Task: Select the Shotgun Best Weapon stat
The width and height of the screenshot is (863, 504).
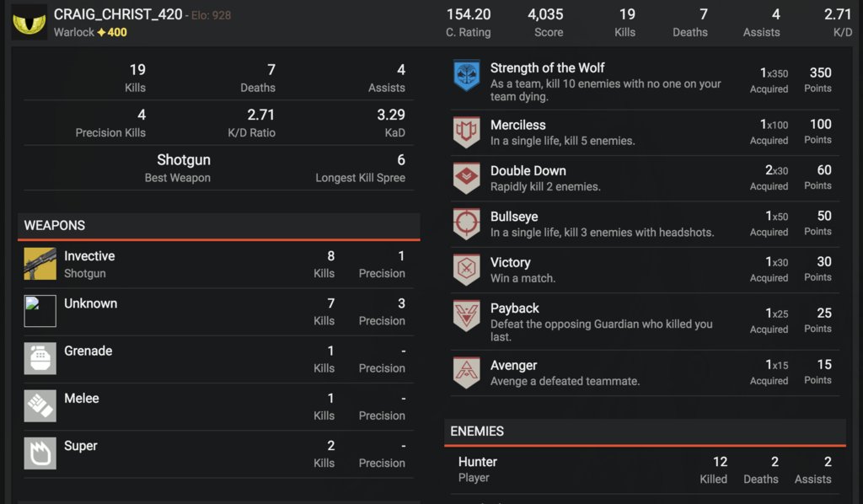Action: (x=178, y=169)
